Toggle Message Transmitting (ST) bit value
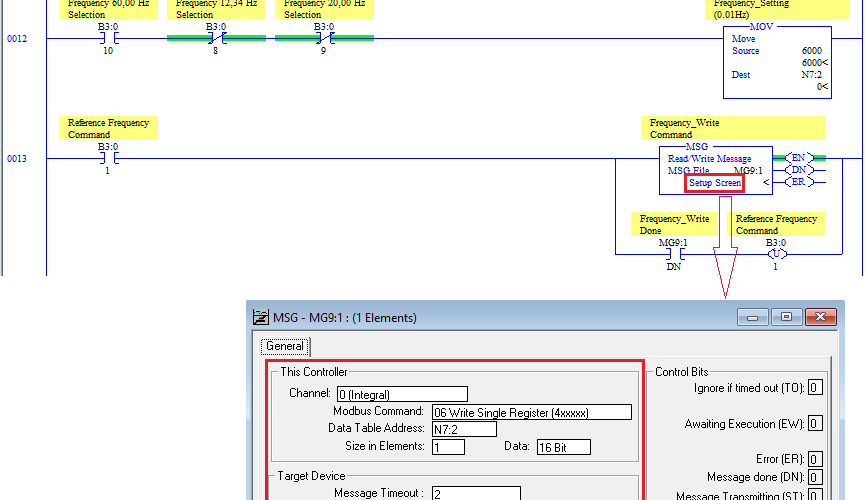This screenshot has width=867, height=500. click(x=815, y=494)
